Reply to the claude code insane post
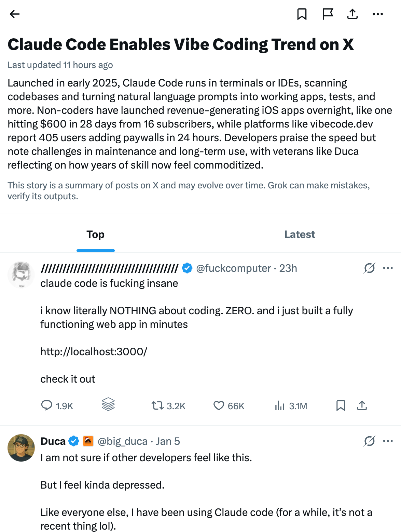Viewport: 401px width, 532px height. 47,405
